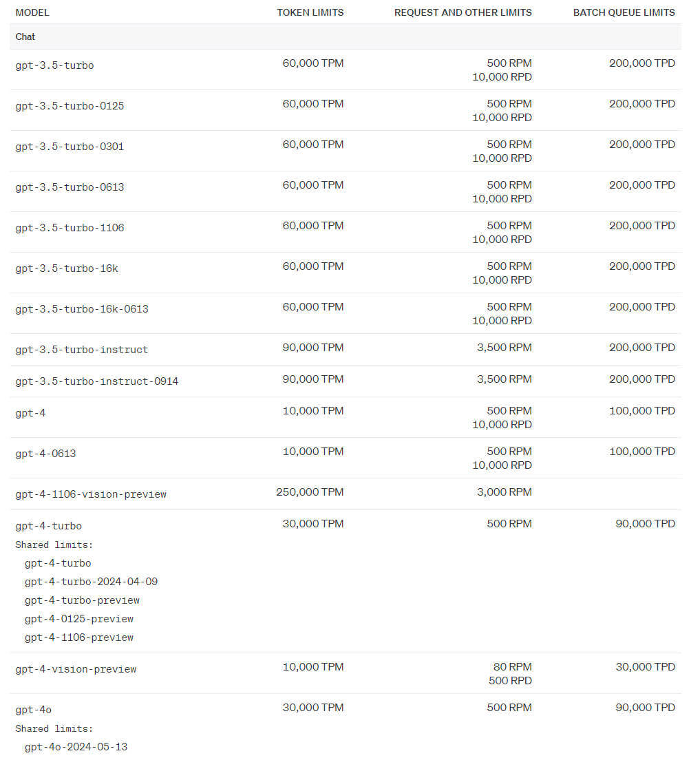Select the gpt-3.5-turbo-0301 model name
This screenshot has width=700, height=760.
[x=70, y=147]
